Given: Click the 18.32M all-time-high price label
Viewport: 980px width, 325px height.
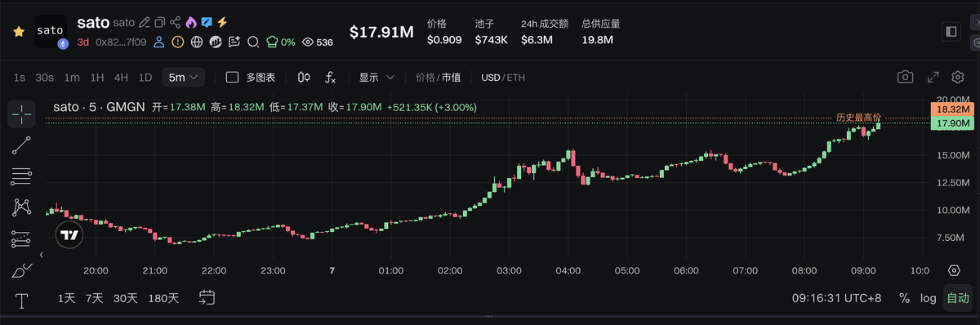Looking at the screenshot, I should coord(953,109).
